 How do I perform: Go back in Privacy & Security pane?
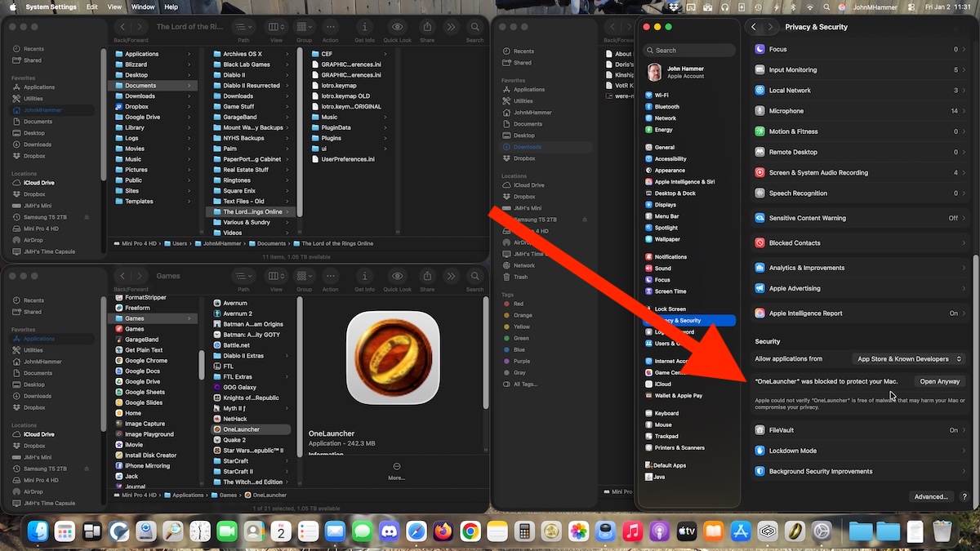point(754,27)
